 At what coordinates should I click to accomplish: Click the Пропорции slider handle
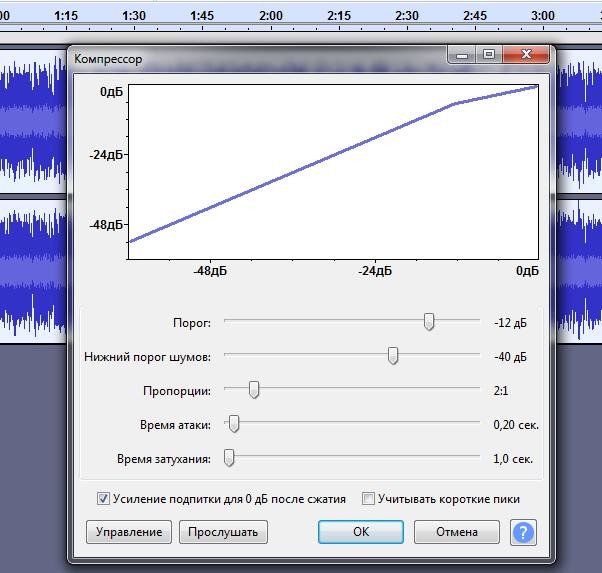tap(254, 390)
